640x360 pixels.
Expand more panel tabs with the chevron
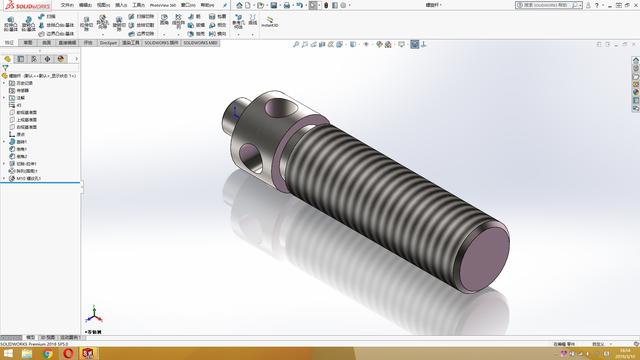click(x=76, y=59)
